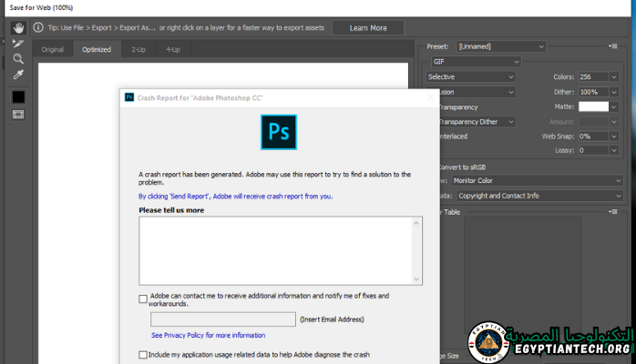Viewport: 636px width, 364px height.
Task: Open See Privacy Policy link
Action: tap(208, 335)
